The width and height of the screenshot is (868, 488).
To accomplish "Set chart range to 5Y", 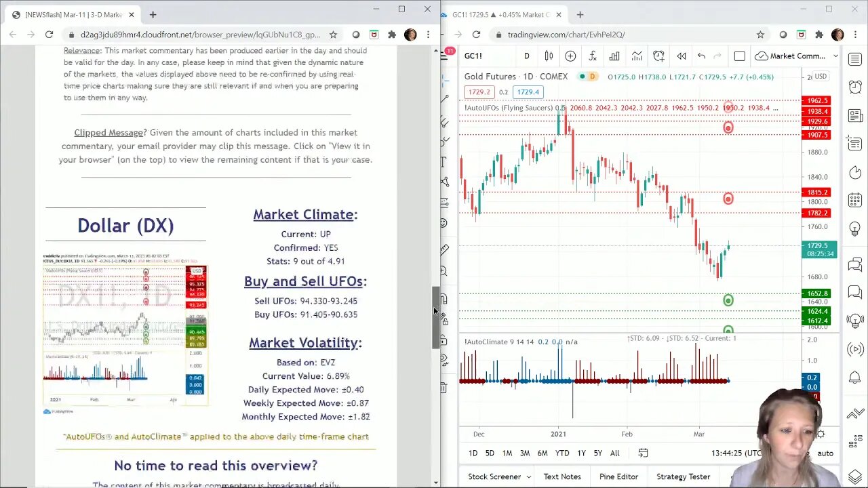I will (597, 453).
